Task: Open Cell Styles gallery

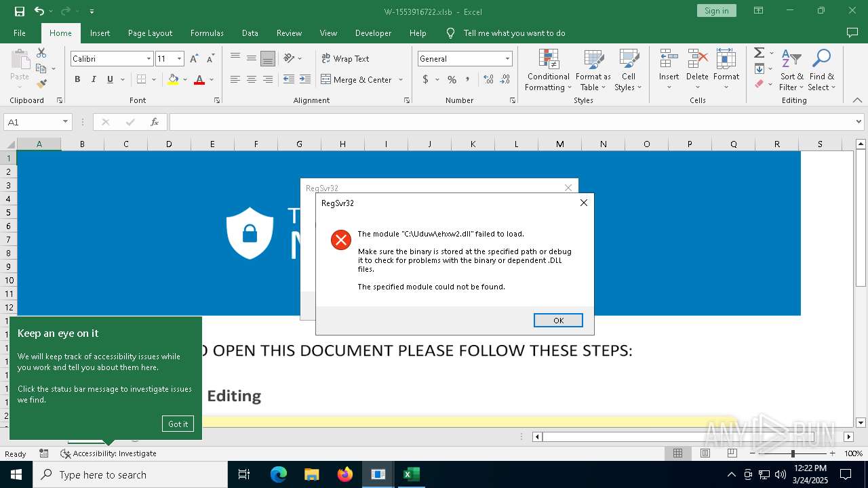Action: [x=629, y=70]
